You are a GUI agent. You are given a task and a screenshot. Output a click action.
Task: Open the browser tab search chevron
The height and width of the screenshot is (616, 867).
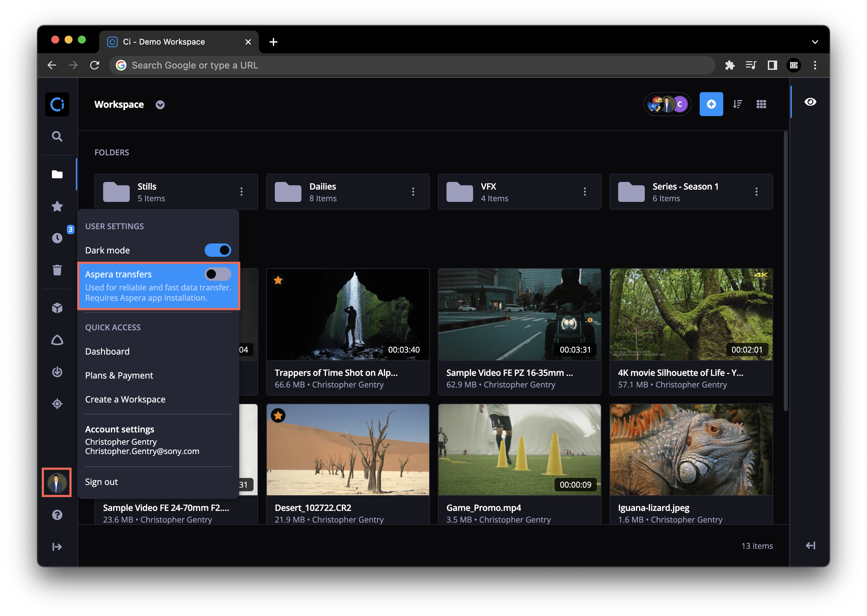click(815, 42)
